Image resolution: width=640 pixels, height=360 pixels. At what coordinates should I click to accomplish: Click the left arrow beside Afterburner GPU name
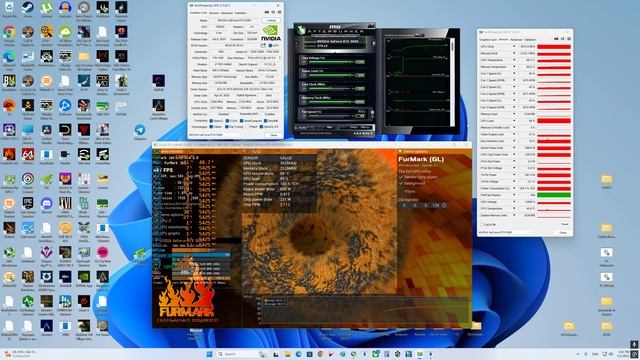pos(297,43)
